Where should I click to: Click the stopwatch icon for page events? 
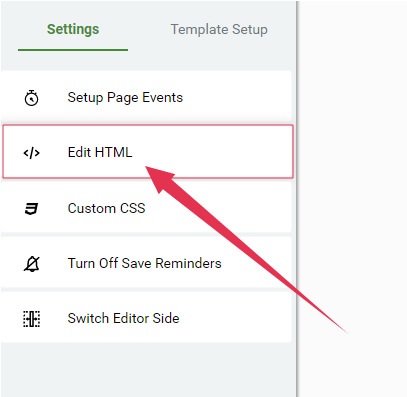click(32, 98)
